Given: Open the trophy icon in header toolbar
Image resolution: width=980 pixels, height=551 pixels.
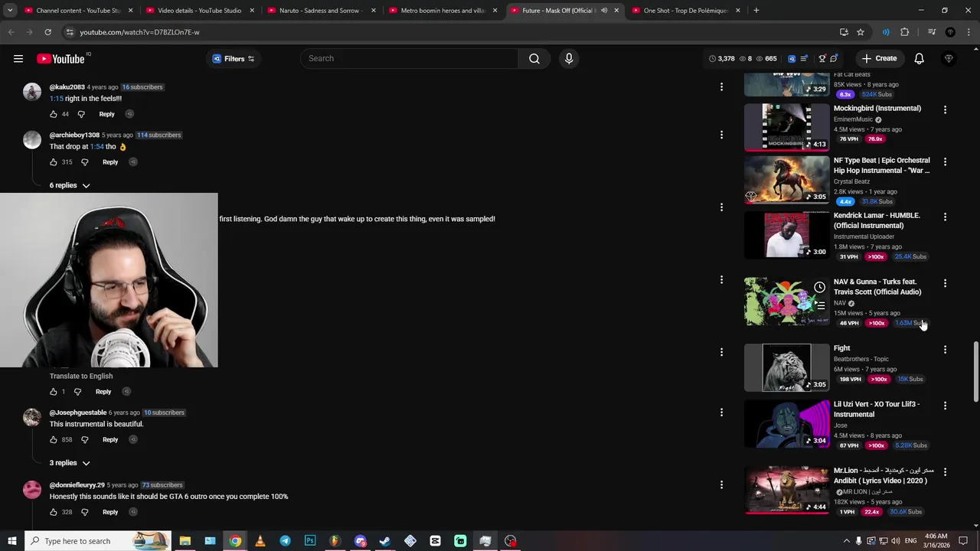Looking at the screenshot, I should (822, 58).
